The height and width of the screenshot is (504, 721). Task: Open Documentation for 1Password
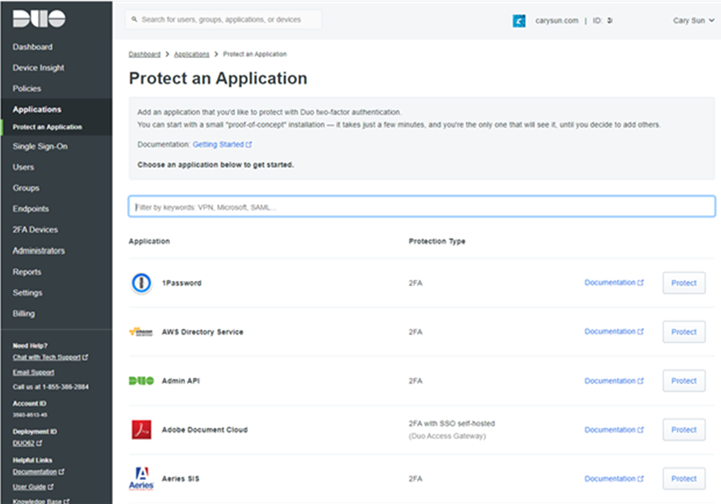point(614,282)
